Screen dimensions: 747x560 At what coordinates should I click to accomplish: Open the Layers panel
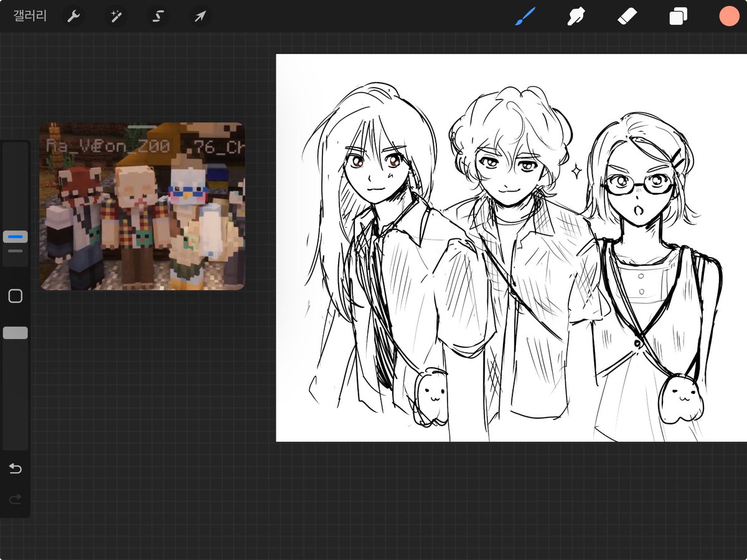click(x=678, y=16)
